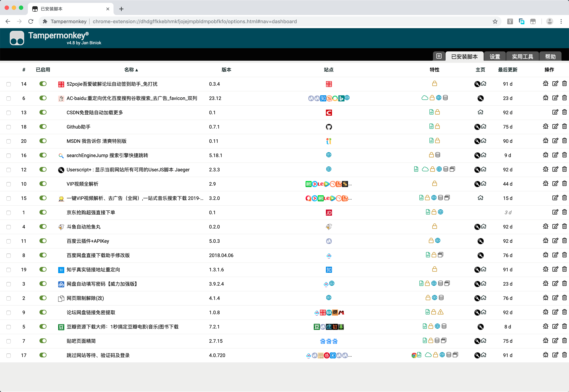Edit the searchEngineJump script

(555, 155)
